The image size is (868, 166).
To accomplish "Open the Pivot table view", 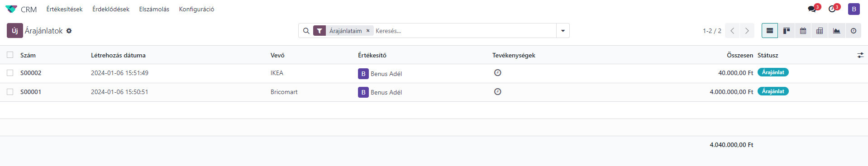I will click(820, 31).
